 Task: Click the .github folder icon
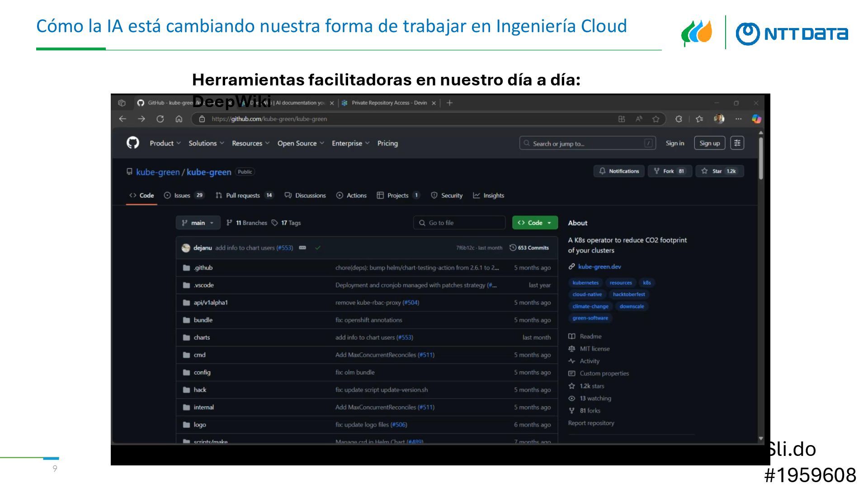[186, 267]
